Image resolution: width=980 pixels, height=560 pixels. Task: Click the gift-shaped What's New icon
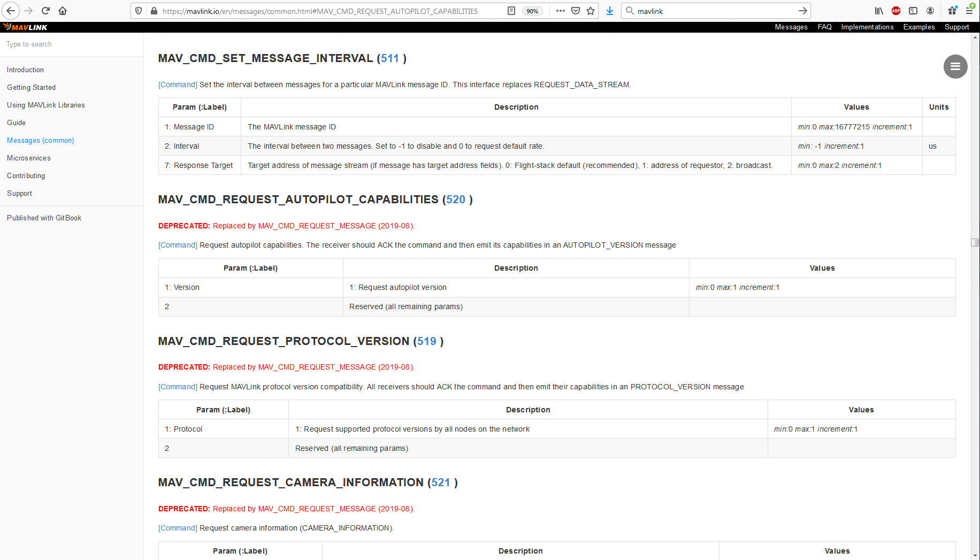click(952, 11)
